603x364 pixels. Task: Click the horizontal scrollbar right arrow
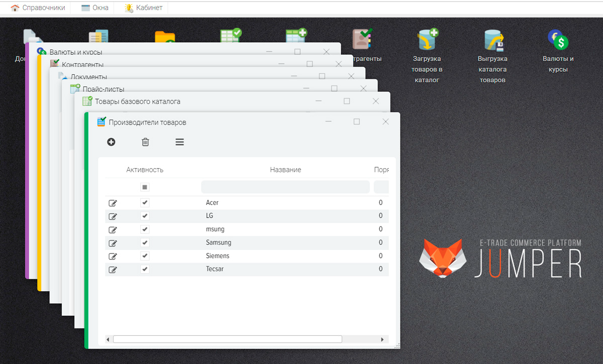click(x=383, y=339)
